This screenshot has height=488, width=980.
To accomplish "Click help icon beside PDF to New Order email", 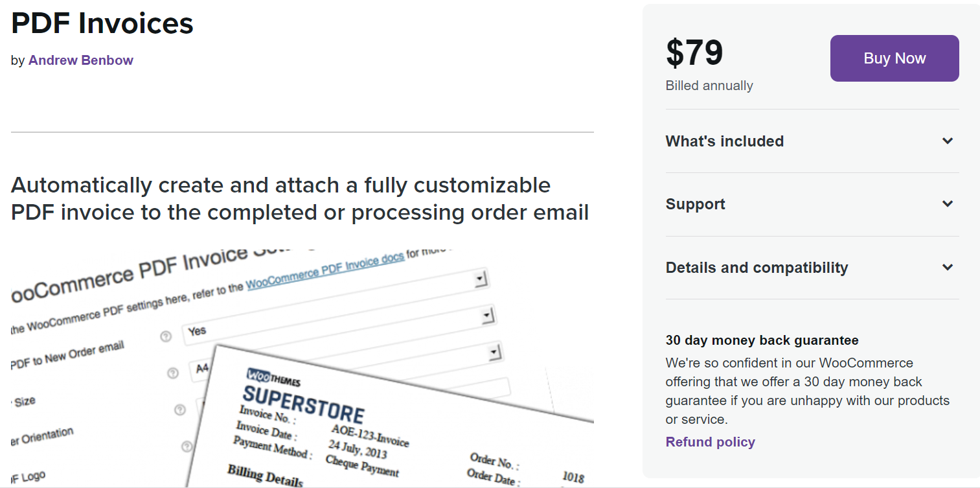I will tap(166, 336).
